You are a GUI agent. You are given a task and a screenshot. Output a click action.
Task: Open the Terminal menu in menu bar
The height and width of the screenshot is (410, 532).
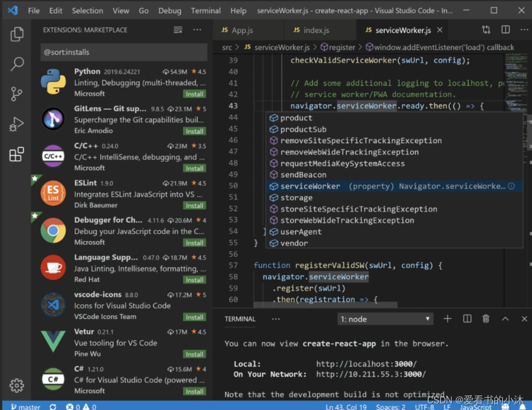(206, 11)
